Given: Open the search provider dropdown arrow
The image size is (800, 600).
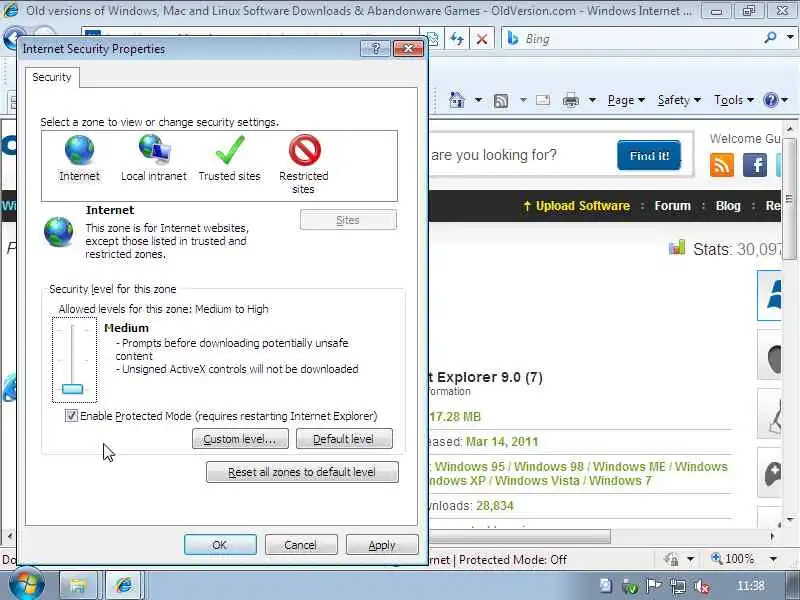Looking at the screenshot, I should (790, 38).
